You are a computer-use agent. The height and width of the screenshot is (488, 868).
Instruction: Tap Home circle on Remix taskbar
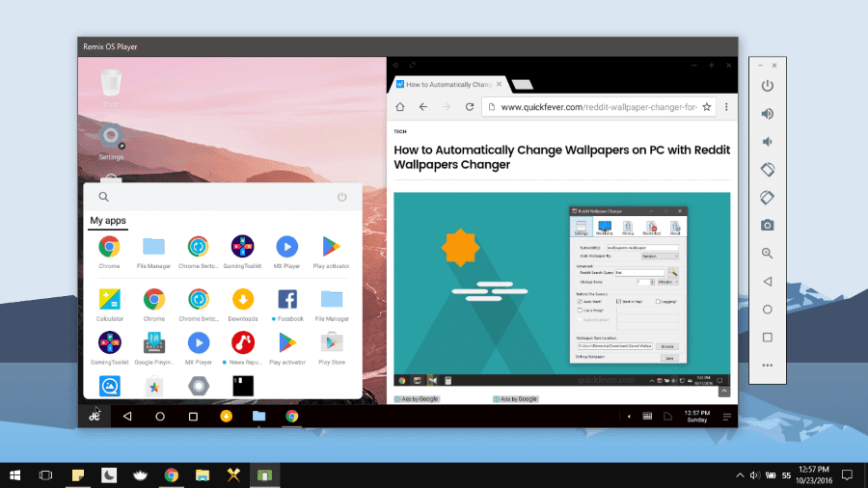pos(160,416)
